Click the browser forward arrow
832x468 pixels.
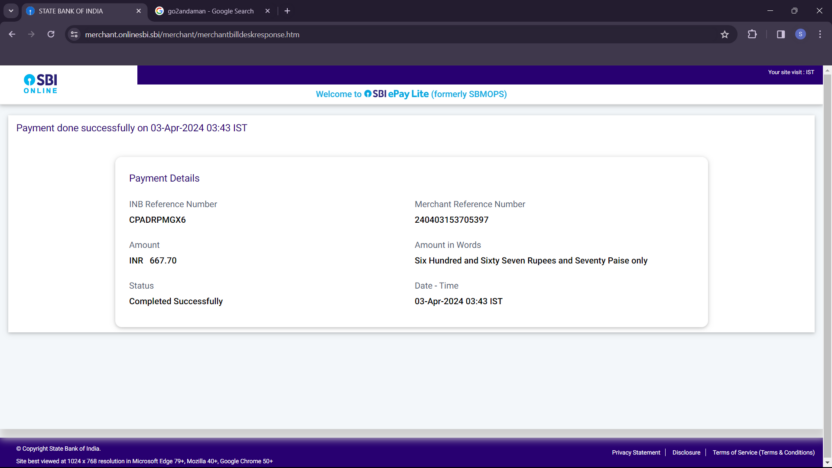point(31,34)
